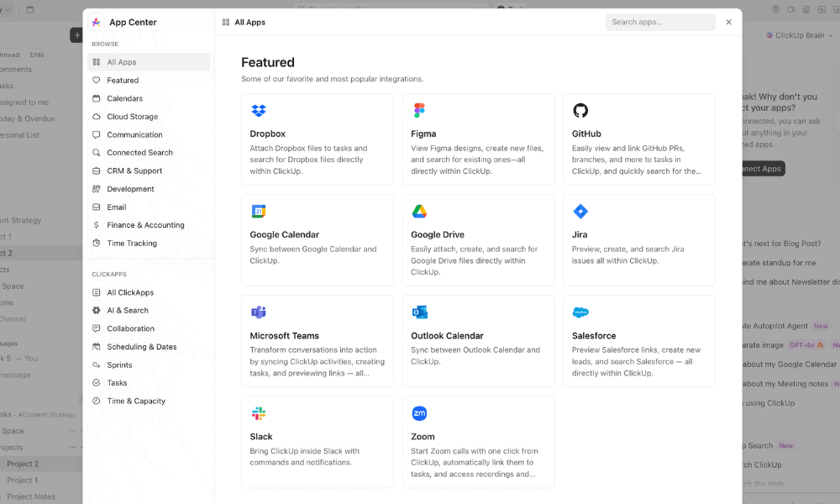This screenshot has width=840, height=504.
Task: Click the Google Drive card description
Action: coord(474,260)
